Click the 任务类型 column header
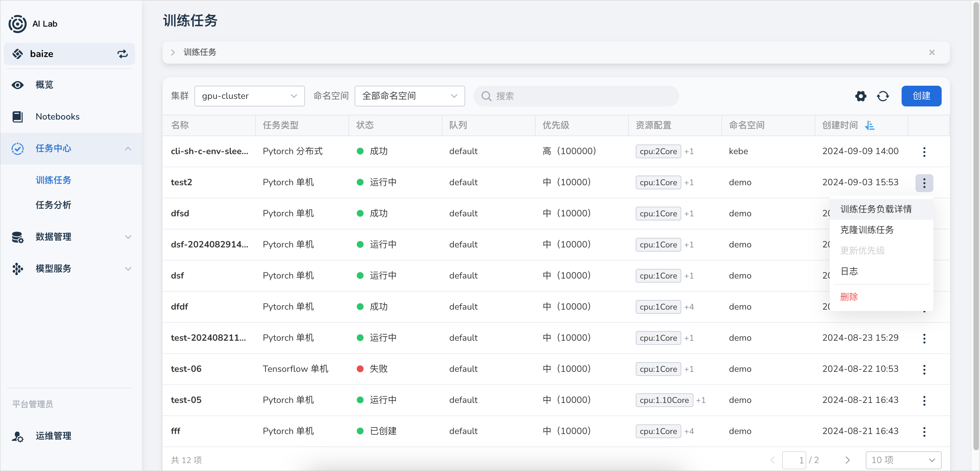The height and width of the screenshot is (471, 980). pos(280,125)
